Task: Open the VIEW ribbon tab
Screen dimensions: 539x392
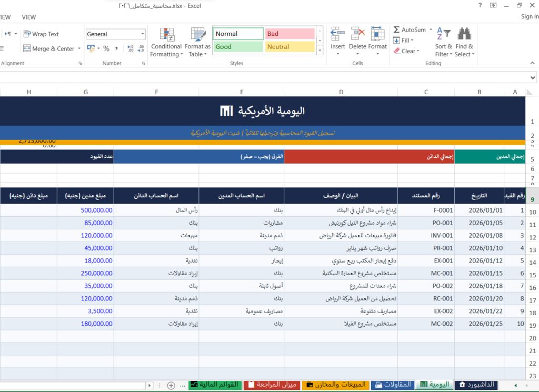Action: (x=29, y=17)
